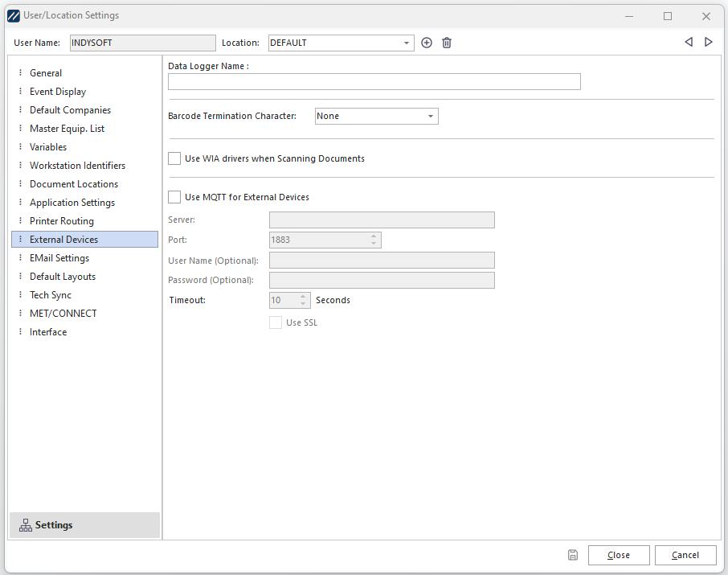Select Default Layouts in sidebar
The image size is (728, 575).
tap(84, 277)
